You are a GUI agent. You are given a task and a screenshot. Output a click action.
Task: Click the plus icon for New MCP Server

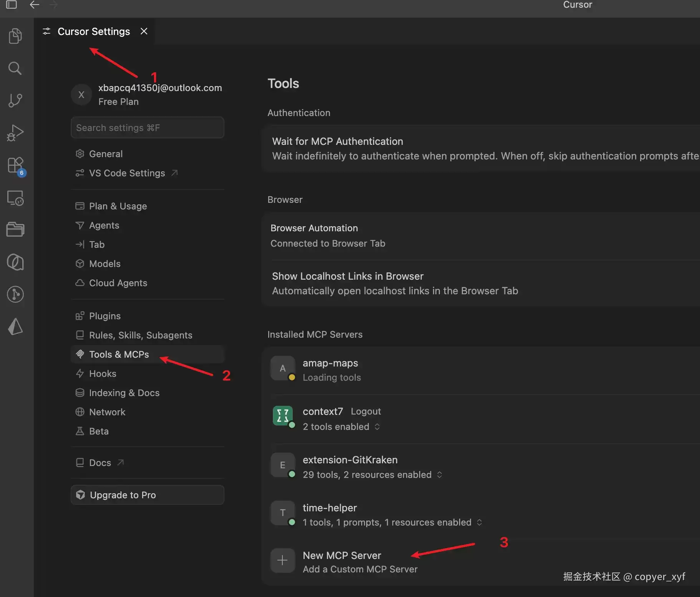point(282,560)
